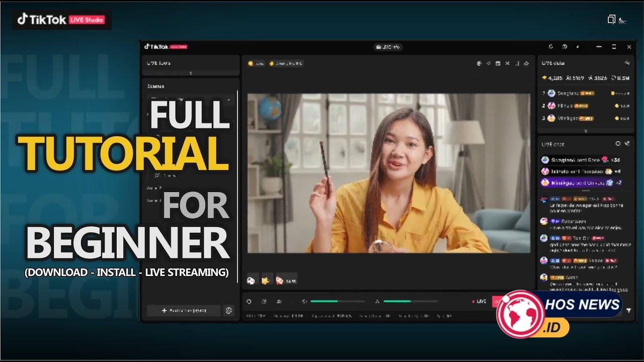Click the circle icon in the LIVE chat header
This screenshot has width=644, height=362.
point(618,144)
